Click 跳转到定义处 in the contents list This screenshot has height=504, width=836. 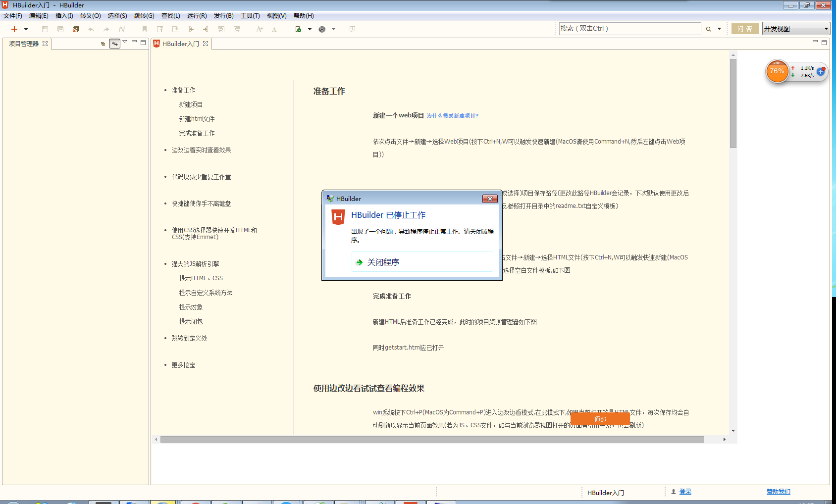pos(189,338)
